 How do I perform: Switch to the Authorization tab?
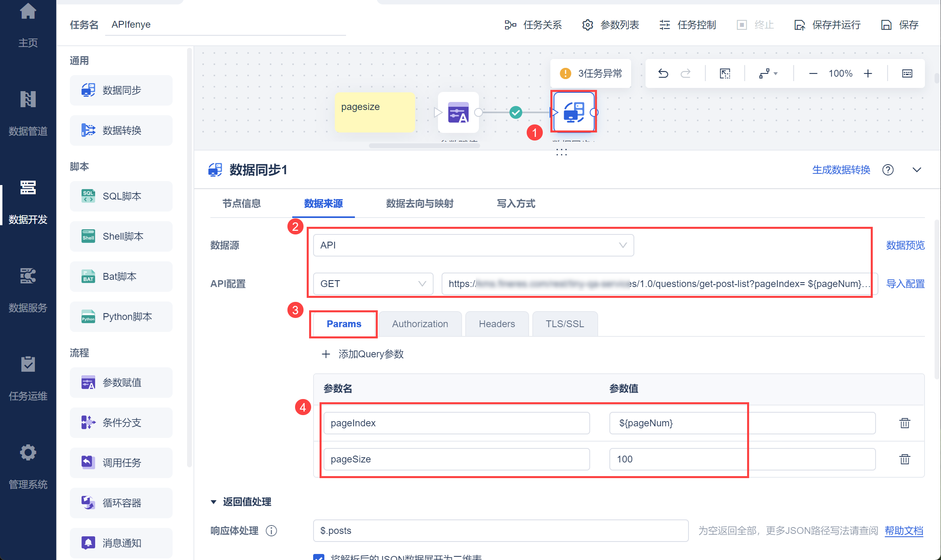point(420,324)
